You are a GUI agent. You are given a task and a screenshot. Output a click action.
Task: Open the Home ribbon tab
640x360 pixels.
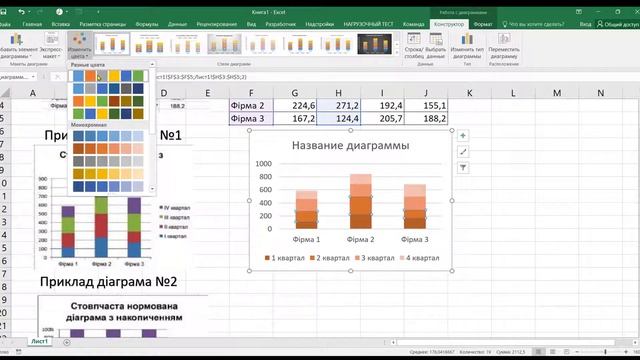pos(32,24)
